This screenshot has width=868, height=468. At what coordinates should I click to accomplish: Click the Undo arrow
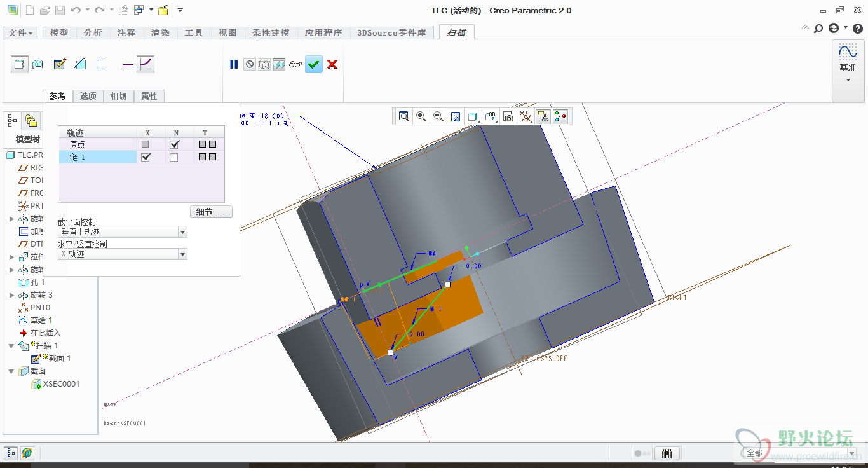[x=76, y=10]
